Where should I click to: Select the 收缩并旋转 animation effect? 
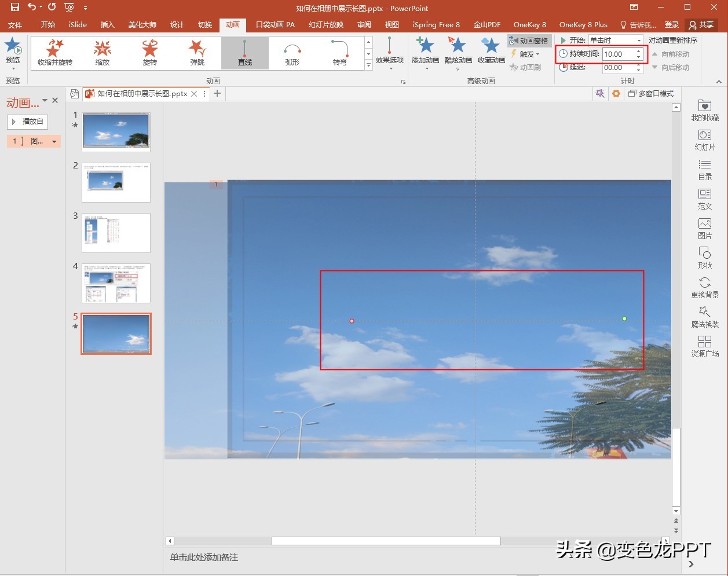click(x=55, y=53)
